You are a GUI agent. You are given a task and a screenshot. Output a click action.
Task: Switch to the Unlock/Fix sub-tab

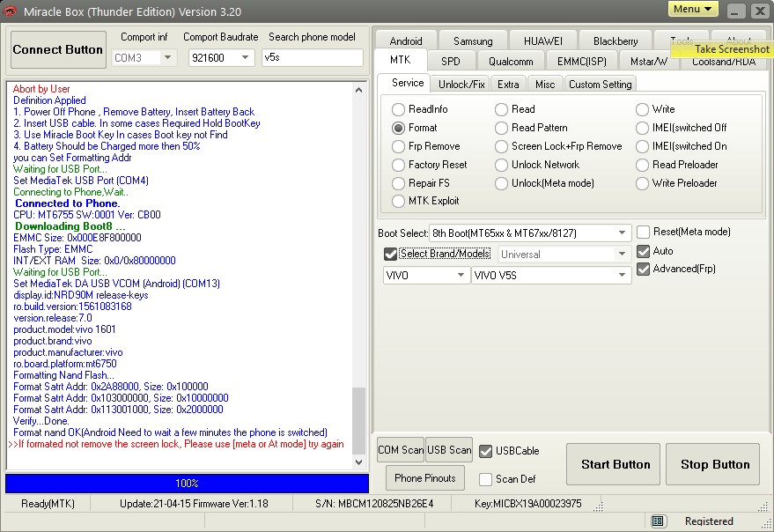point(461,84)
